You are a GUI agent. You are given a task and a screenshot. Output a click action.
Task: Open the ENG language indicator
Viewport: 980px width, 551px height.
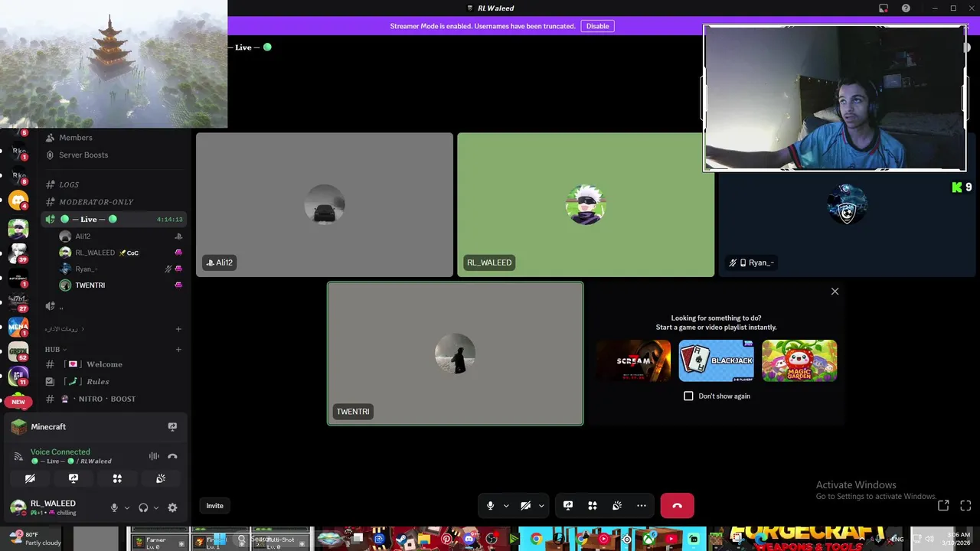897,539
